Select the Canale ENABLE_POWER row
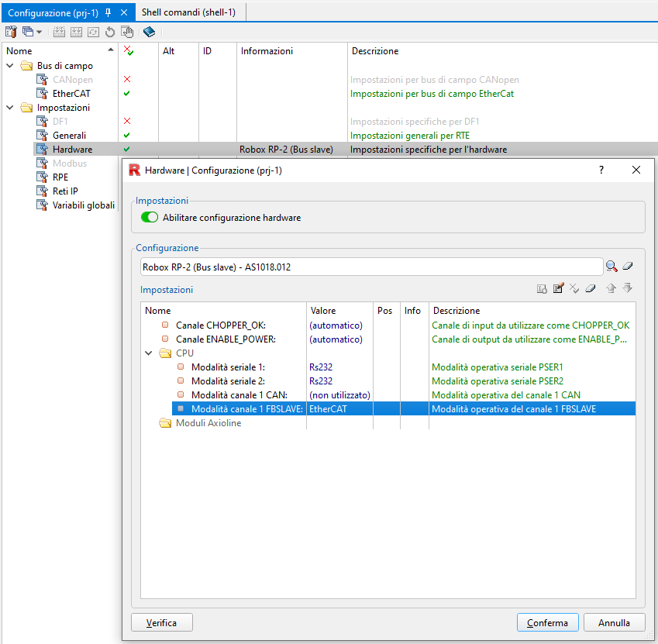Image resolution: width=658 pixels, height=644 pixels. coord(388,339)
